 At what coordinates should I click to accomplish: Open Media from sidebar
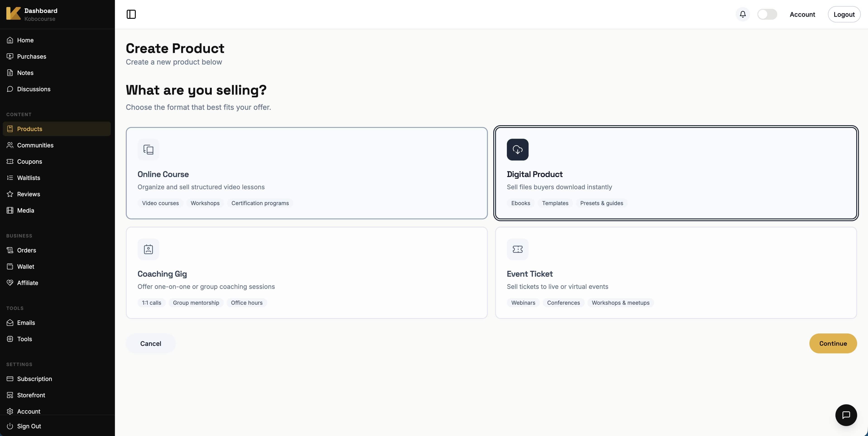57,210
